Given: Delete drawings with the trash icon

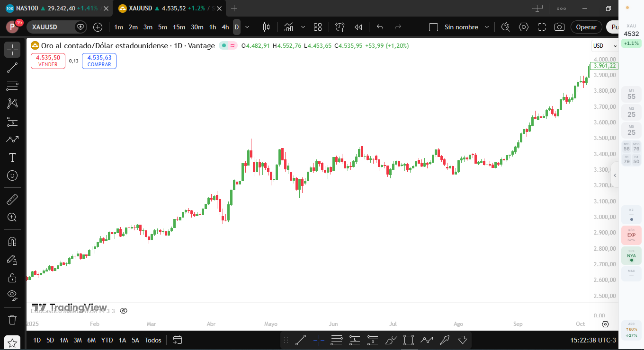Looking at the screenshot, I should pyautogui.click(x=12, y=319).
